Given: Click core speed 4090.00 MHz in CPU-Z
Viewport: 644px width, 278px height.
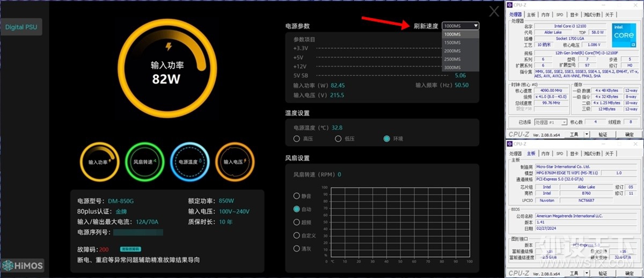Looking at the screenshot, I should coord(551,90).
